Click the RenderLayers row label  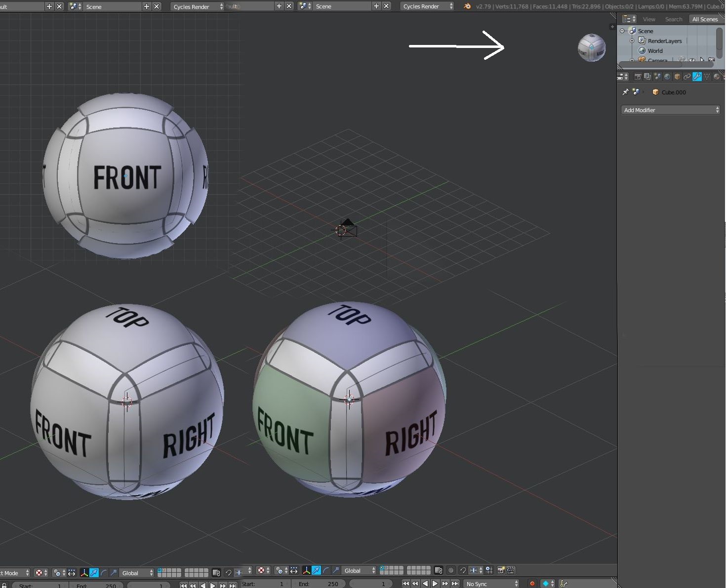click(665, 41)
